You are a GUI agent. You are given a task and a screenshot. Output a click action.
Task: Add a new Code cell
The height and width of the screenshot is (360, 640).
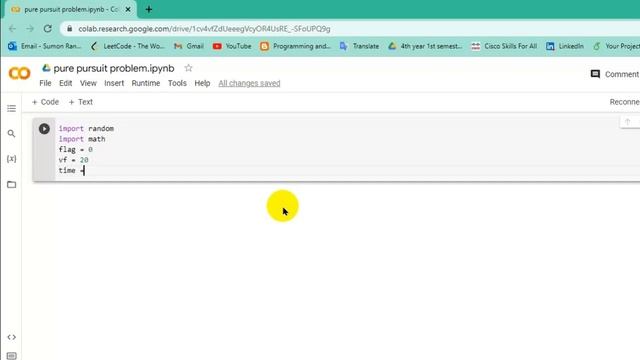(x=45, y=102)
